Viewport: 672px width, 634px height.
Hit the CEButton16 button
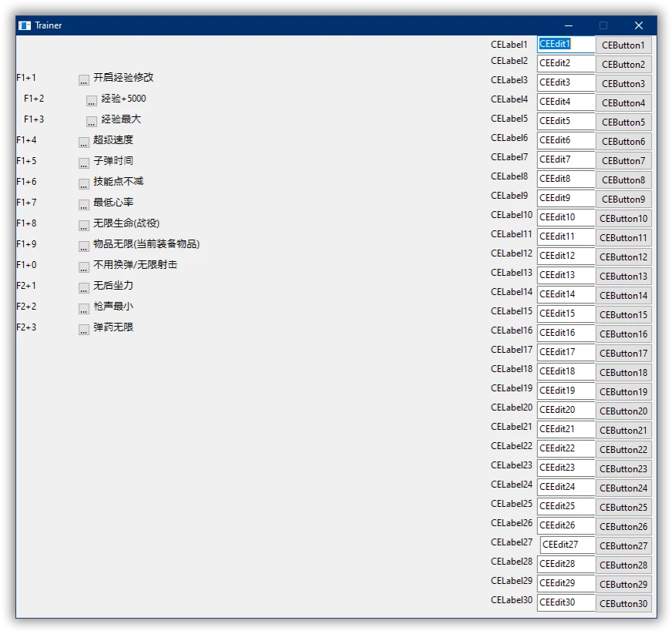623,334
